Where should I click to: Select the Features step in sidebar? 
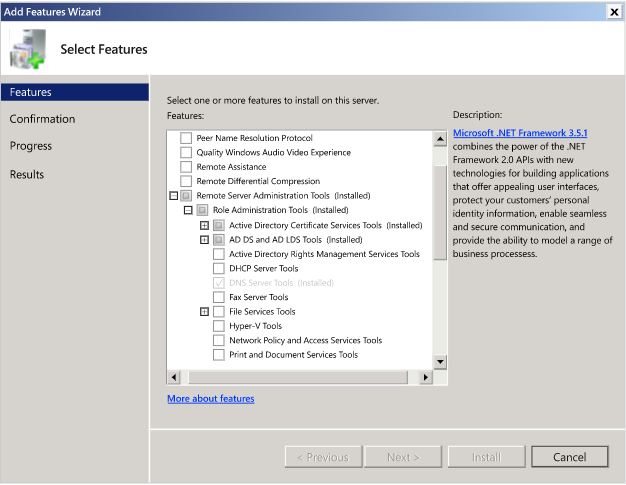[x=75, y=92]
